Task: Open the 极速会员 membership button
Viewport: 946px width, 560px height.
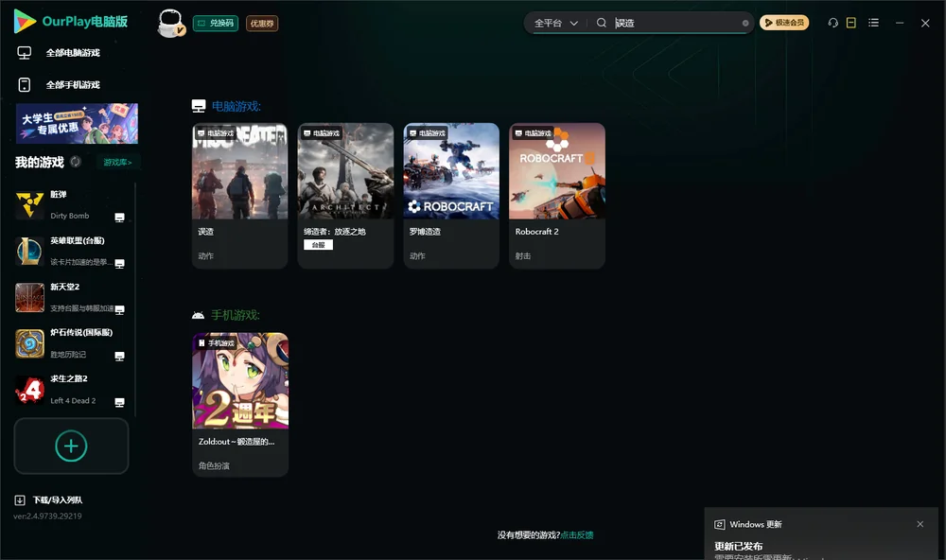Action: (783, 23)
